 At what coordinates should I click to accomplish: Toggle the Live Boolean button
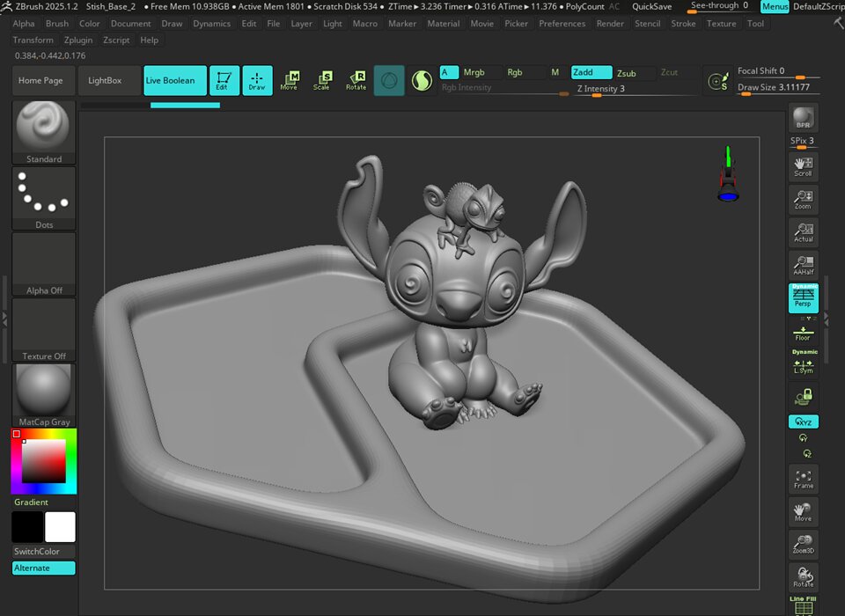click(x=175, y=80)
